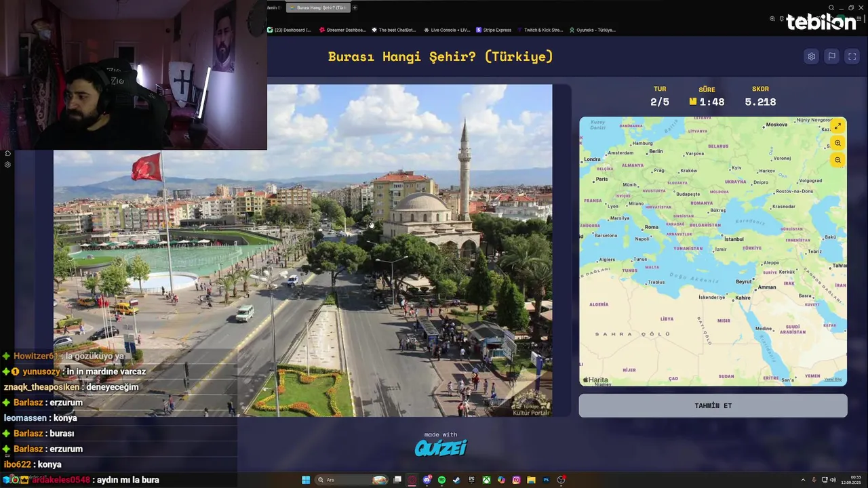
Task: Click TÜRKİYE label on the map
Action: (x=752, y=248)
